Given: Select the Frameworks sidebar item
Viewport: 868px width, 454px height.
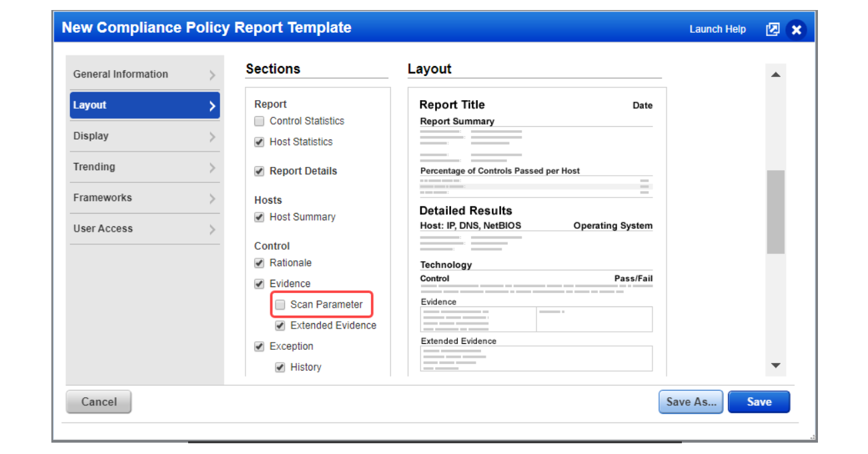Looking at the screenshot, I should tap(144, 198).
